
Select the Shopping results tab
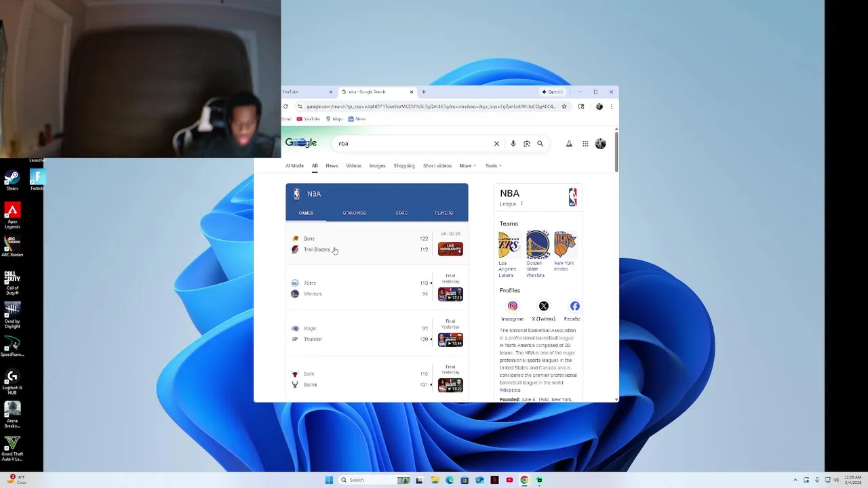pos(404,165)
